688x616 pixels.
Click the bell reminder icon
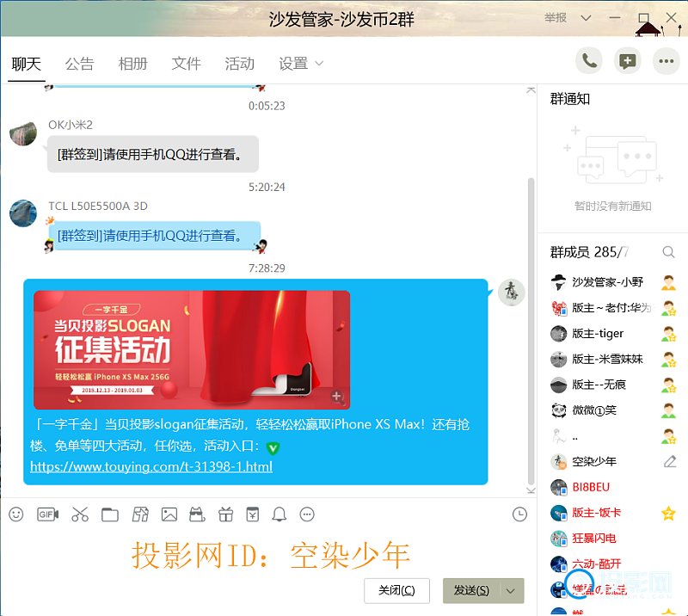[279, 514]
